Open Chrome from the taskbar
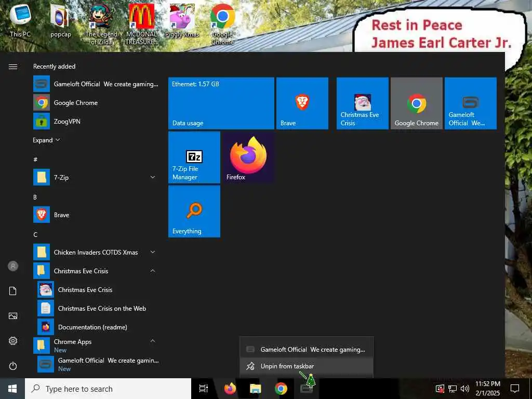This screenshot has width=532, height=399. point(281,389)
